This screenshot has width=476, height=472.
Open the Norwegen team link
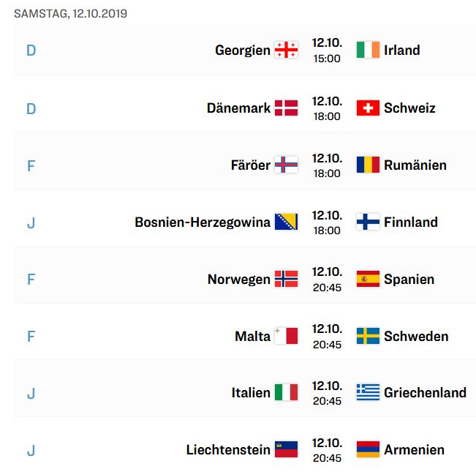click(239, 280)
